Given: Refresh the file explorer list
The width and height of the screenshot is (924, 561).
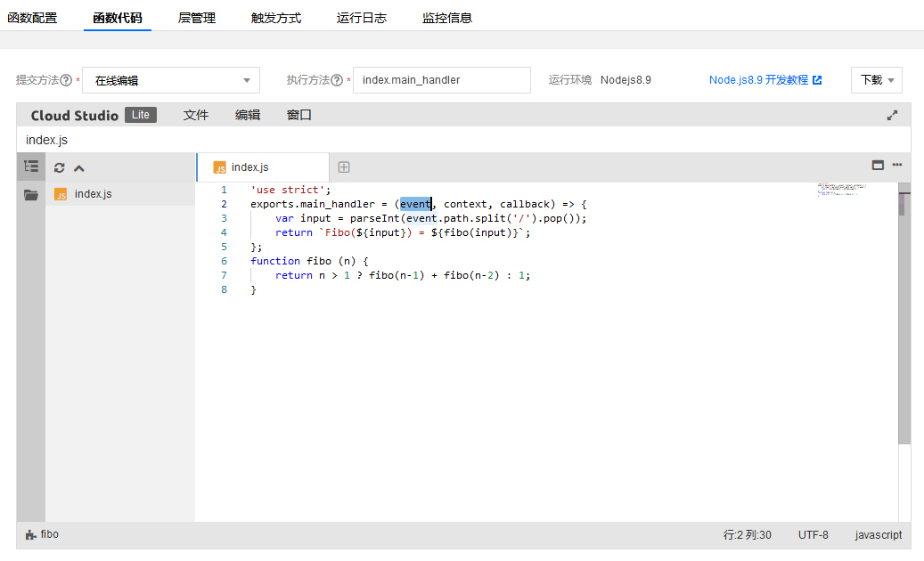Looking at the screenshot, I should (60, 167).
